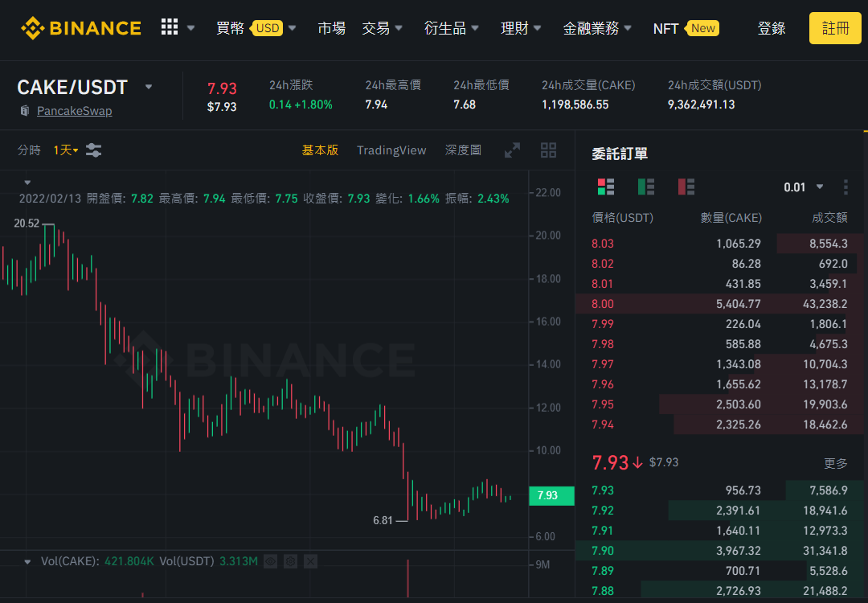This screenshot has width=868, height=603.
Task: Open the 買幣 USD dropdown
Action: click(x=256, y=27)
